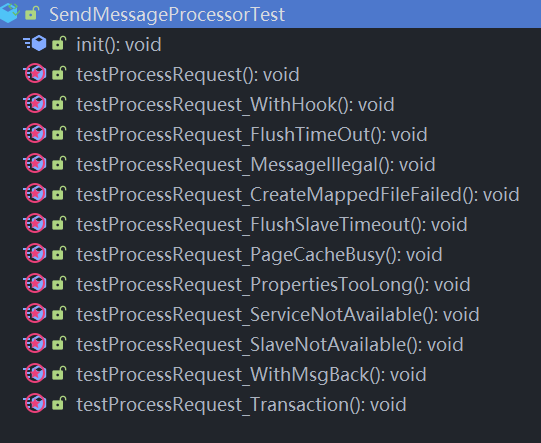Click the lock icon beside SendMessageProcessorTest

(32, 14)
